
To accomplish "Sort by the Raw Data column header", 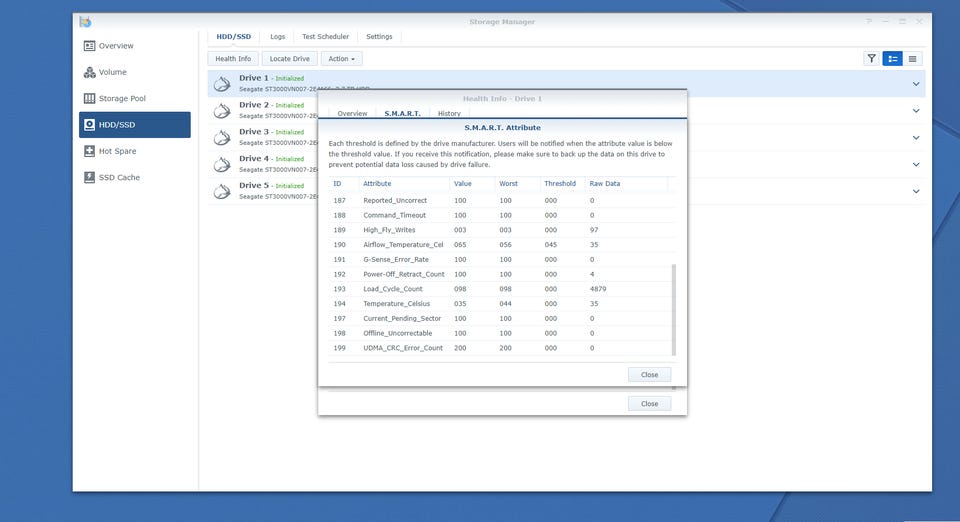I will (604, 184).
